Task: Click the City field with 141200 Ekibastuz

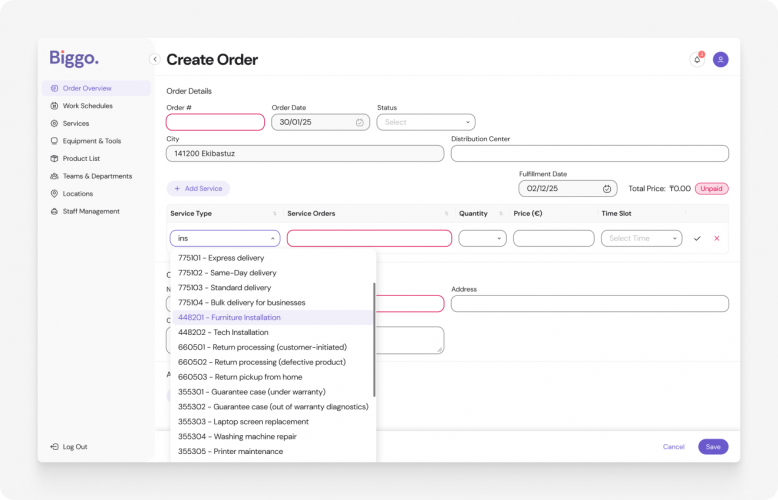Action: click(x=305, y=154)
